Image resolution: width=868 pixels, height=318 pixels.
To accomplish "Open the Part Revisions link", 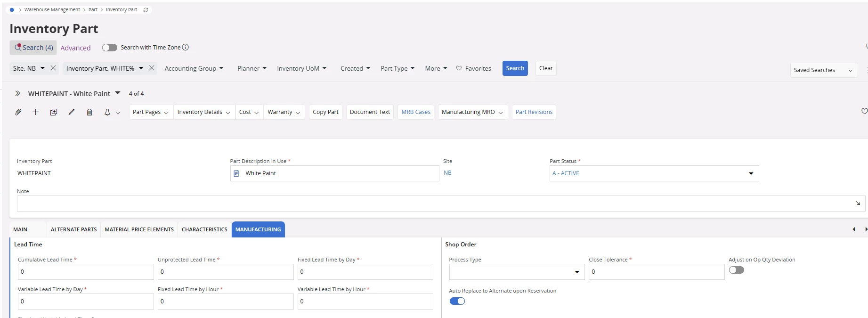I will [x=534, y=112].
